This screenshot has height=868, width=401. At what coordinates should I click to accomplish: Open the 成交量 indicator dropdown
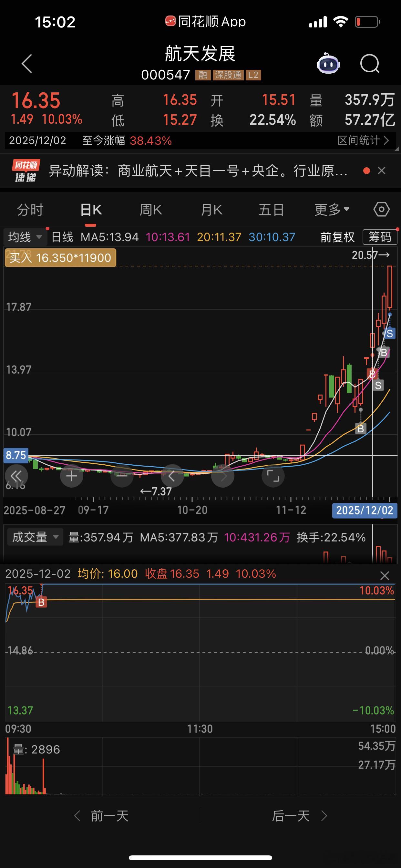[35, 537]
